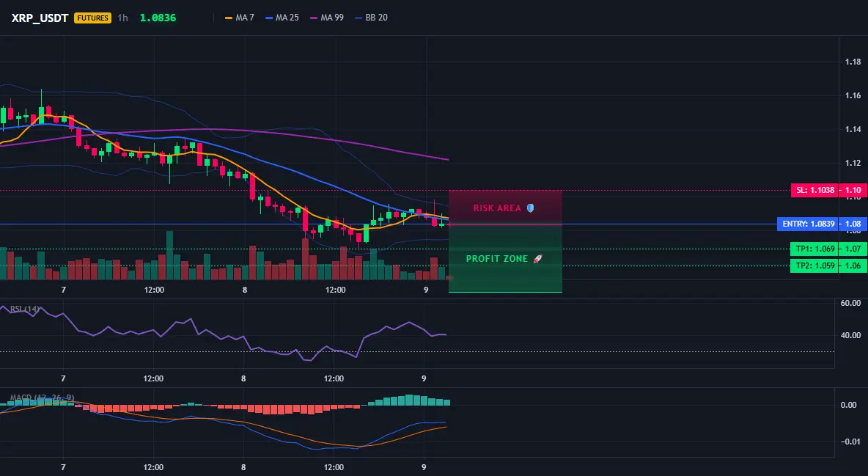
Task: Click the yellow FUTURES badge
Action: tap(92, 18)
